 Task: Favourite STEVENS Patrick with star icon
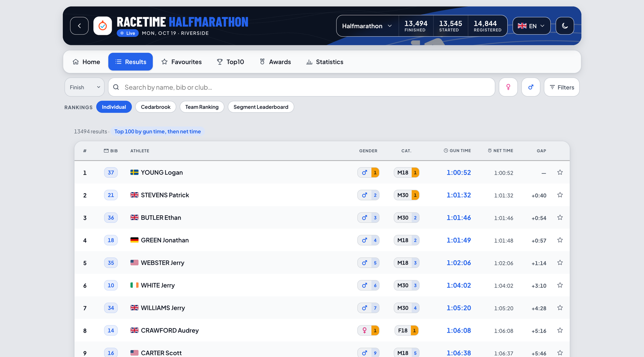(560, 195)
